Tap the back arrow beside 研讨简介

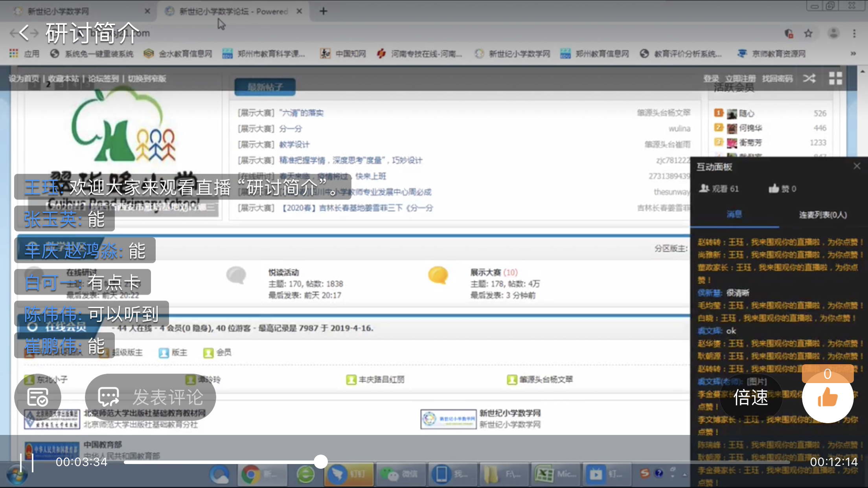24,33
